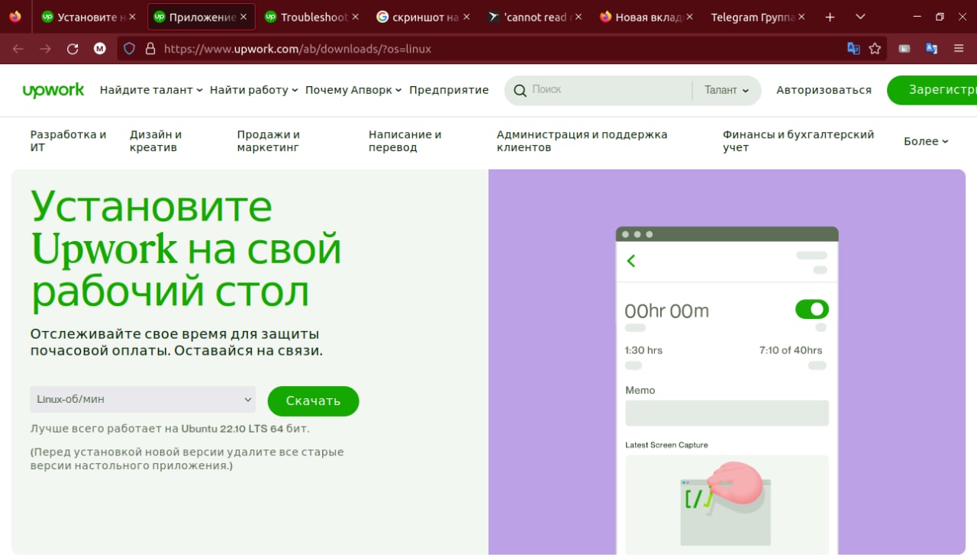Go forward to the next page
The width and height of the screenshot is (977, 560).
(46, 49)
